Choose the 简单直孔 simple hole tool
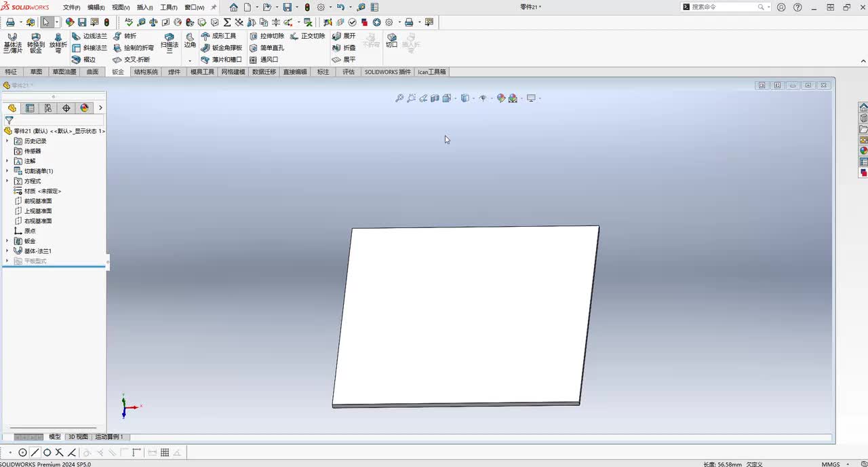The width and height of the screenshot is (868, 467). point(267,48)
